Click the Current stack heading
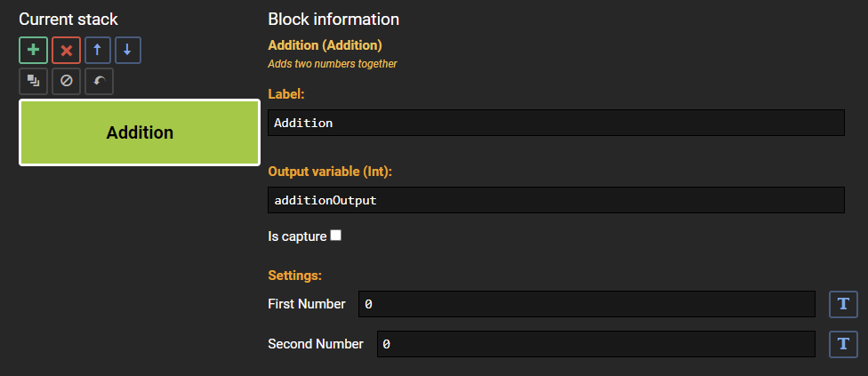 tap(68, 20)
